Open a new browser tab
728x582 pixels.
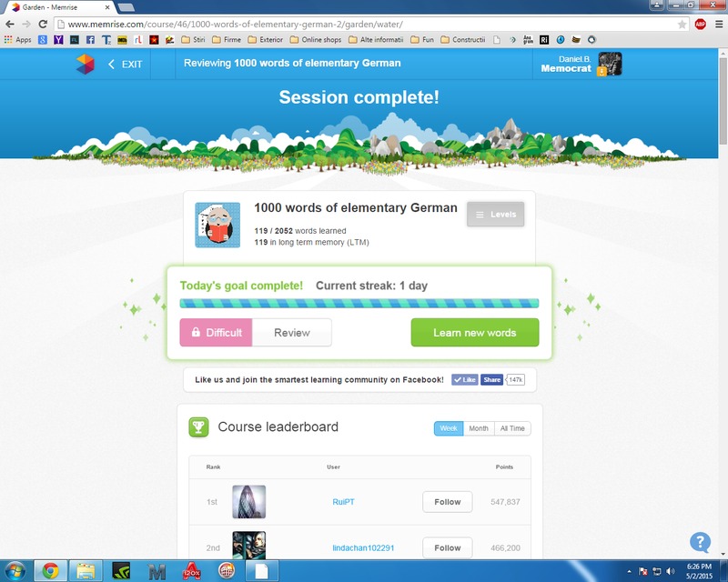click(x=126, y=7)
